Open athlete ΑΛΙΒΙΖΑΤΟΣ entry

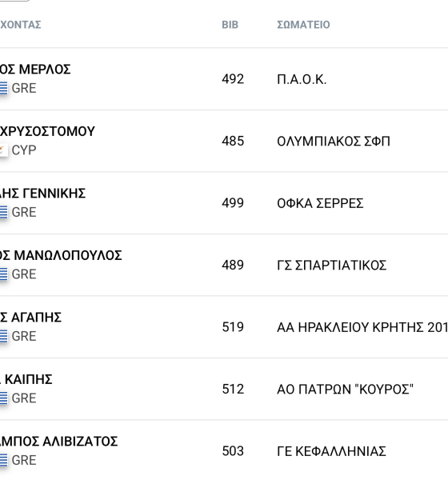pos(58,442)
